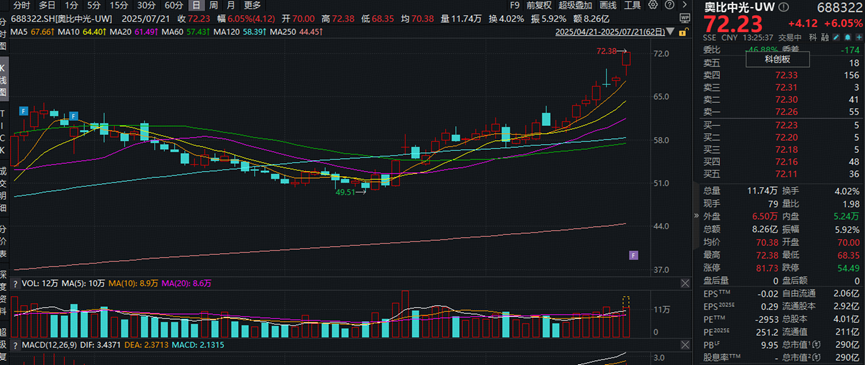The width and height of the screenshot is (865, 365).
Task: Click the second blue F marker on chart
Action: tap(72, 116)
